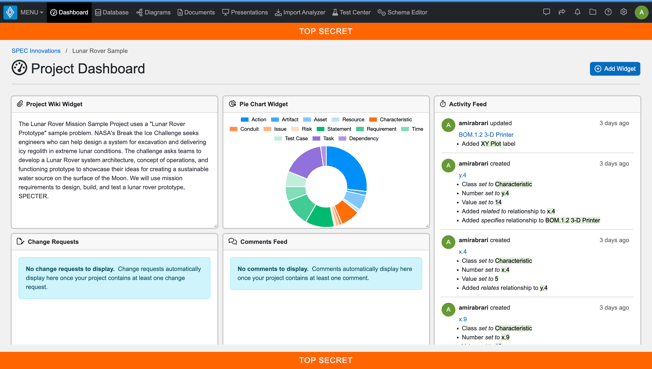Open the help question mark icon
Screen dimensions: 652x369
pyautogui.click(x=608, y=12)
